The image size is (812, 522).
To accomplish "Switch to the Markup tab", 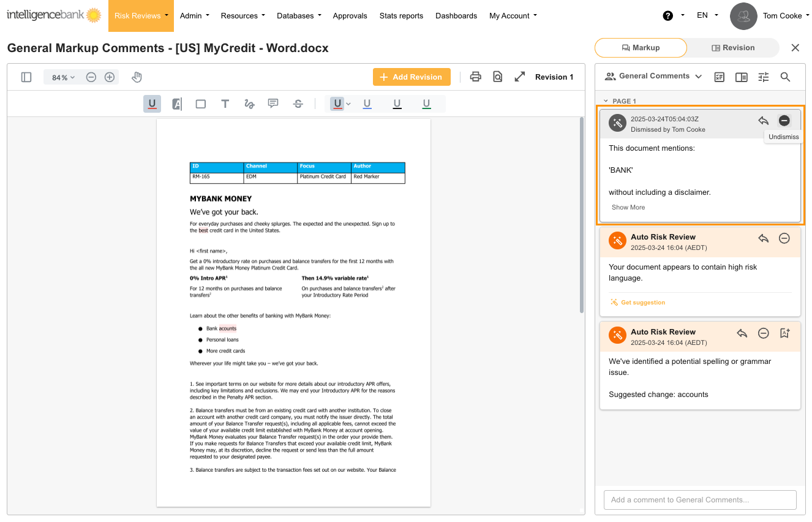I will [641, 48].
